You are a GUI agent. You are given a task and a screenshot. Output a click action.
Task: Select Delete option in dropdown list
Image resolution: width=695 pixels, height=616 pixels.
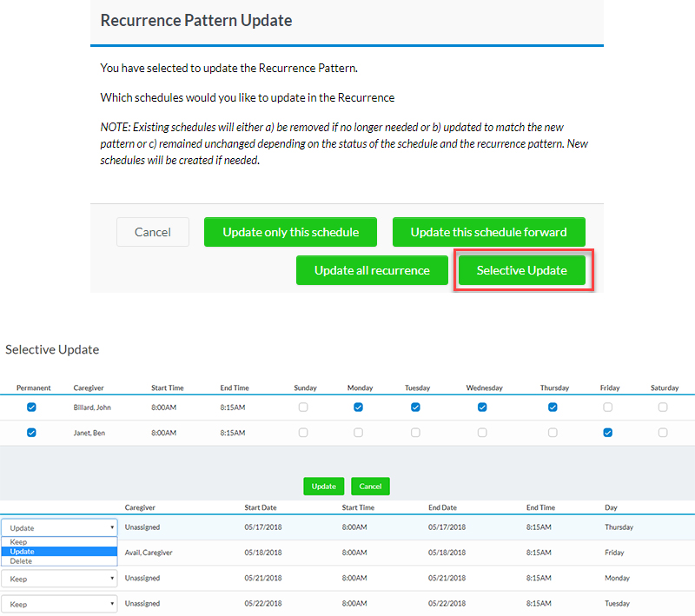22,561
